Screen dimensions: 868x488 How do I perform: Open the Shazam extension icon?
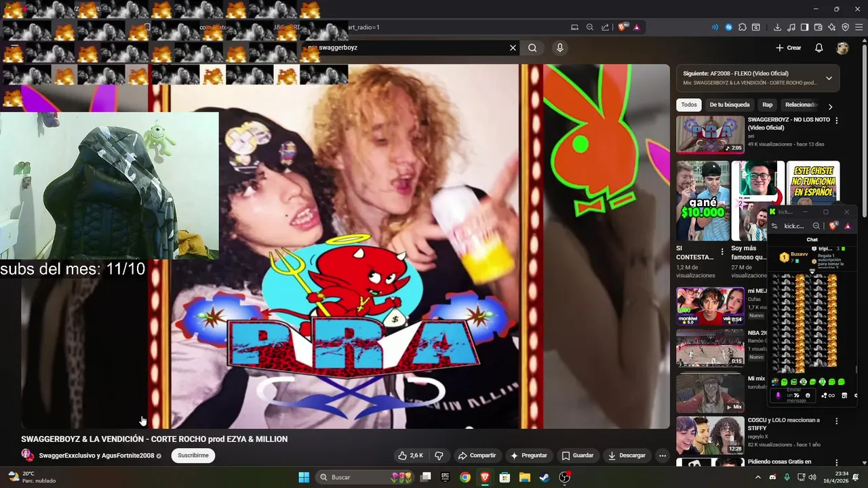729,27
